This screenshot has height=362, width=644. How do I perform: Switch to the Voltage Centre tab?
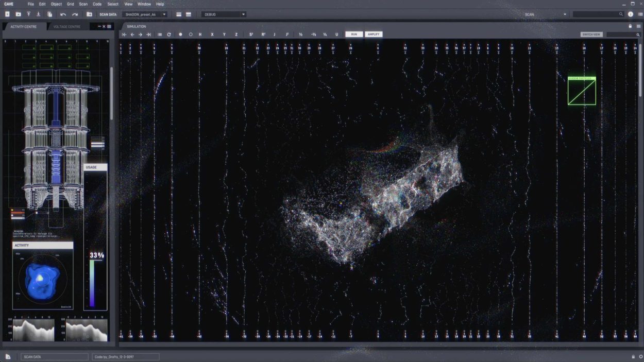(67, 26)
